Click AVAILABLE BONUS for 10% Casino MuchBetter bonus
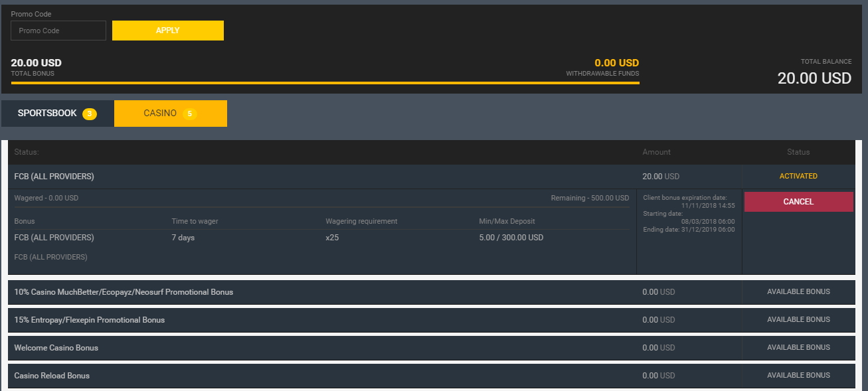The height and width of the screenshot is (391, 868). (798, 292)
